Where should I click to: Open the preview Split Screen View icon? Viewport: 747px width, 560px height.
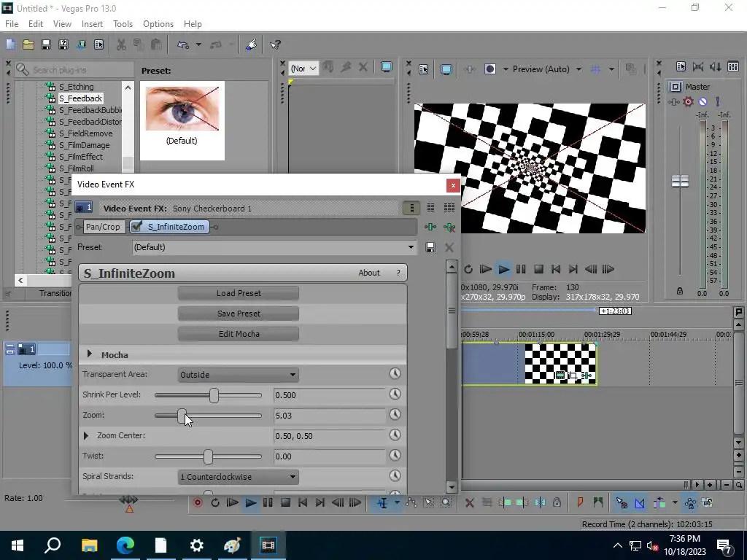(489, 69)
